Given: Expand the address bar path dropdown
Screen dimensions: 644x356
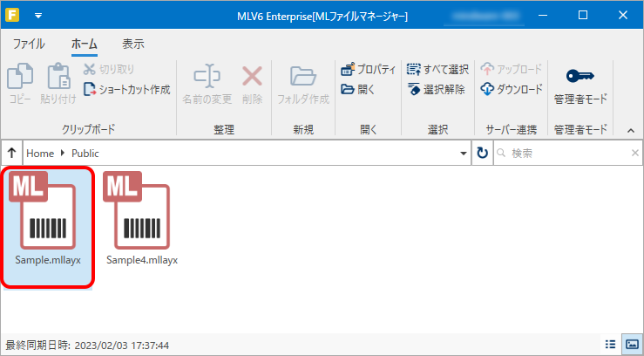Looking at the screenshot, I should click(464, 154).
